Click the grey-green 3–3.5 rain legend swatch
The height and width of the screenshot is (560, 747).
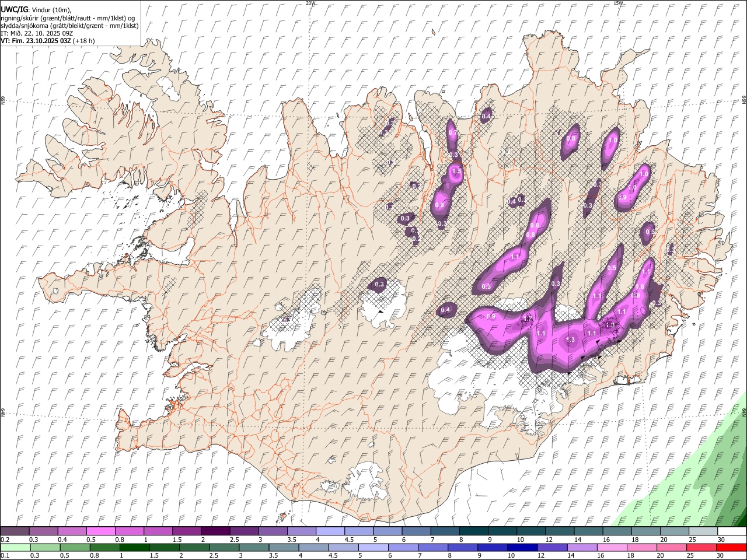tap(254, 547)
